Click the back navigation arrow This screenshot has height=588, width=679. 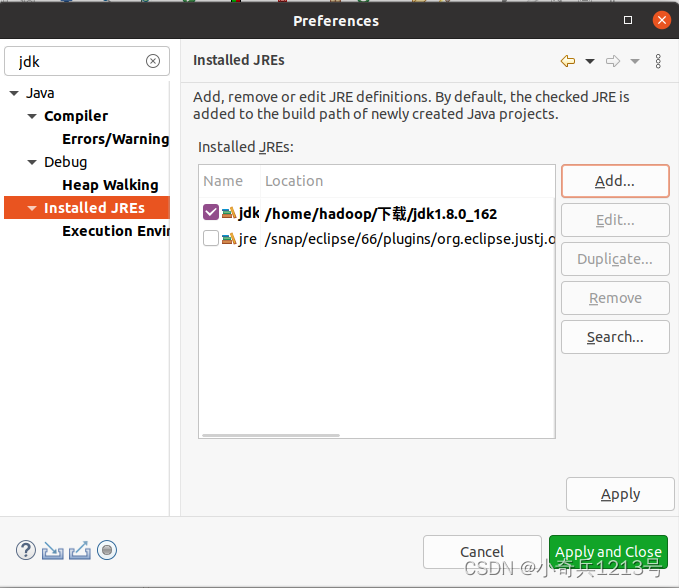point(567,61)
